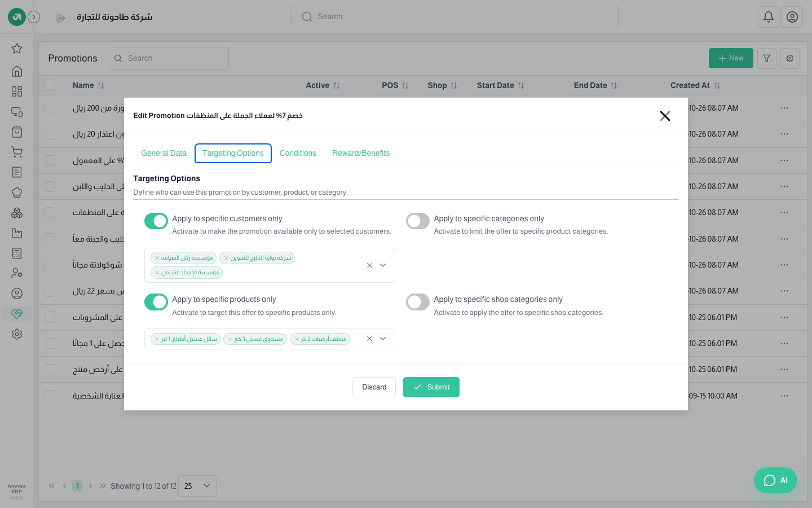Clear all selected products
Viewport: 812px width, 508px height.
click(369, 339)
